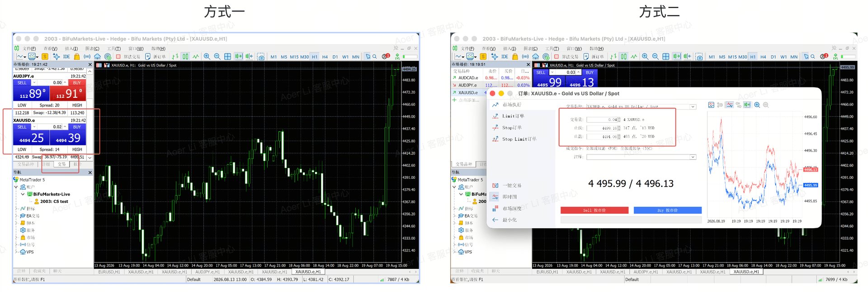Switch to 交易 tab in 方式一 market watch
868x292 pixels.
[x=61, y=164]
